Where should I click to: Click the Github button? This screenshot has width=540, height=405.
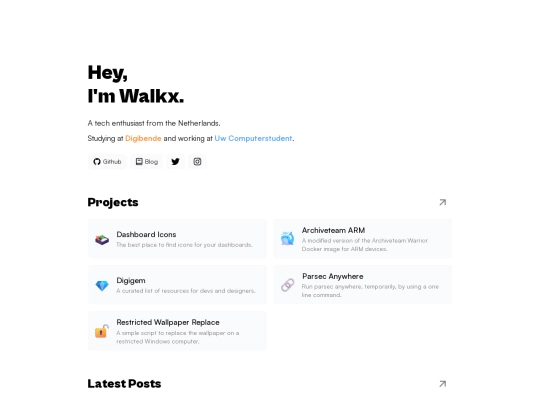coord(107,162)
